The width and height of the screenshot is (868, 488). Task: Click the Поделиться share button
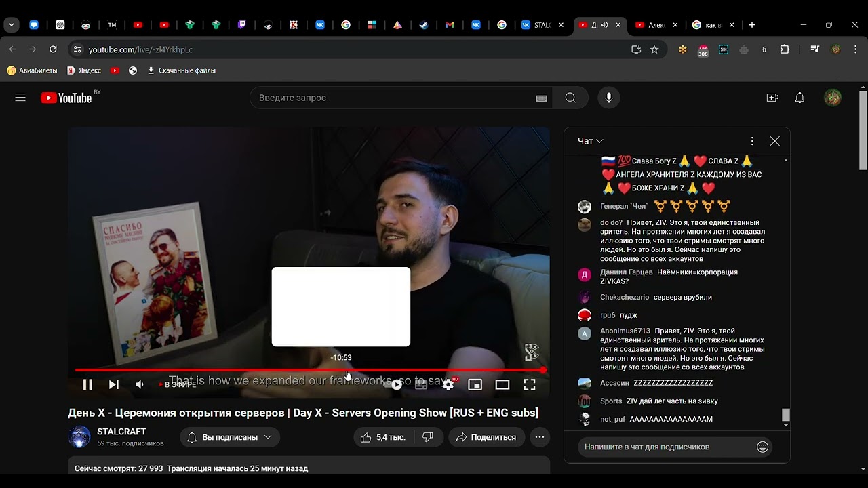[486, 437]
